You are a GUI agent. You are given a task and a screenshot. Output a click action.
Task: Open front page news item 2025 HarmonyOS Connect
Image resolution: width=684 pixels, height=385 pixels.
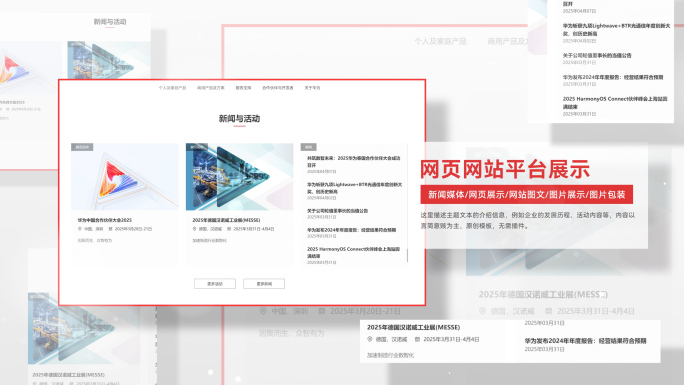(353, 252)
